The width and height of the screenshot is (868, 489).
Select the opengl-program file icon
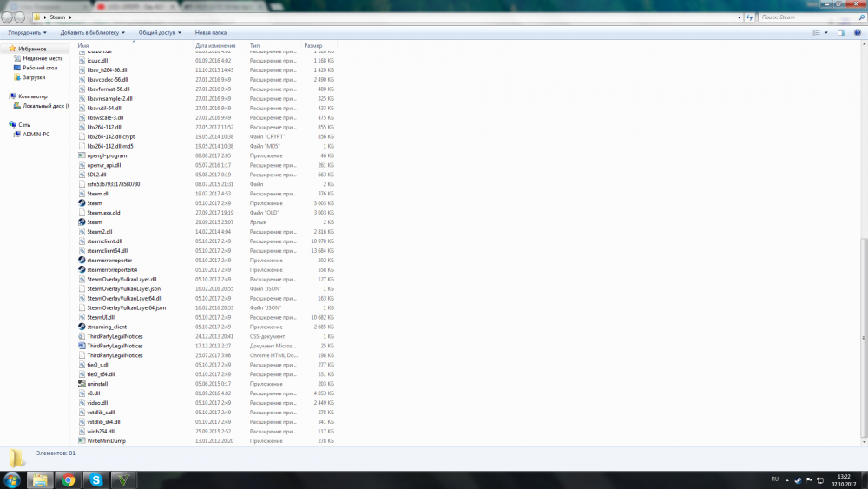[x=82, y=155]
